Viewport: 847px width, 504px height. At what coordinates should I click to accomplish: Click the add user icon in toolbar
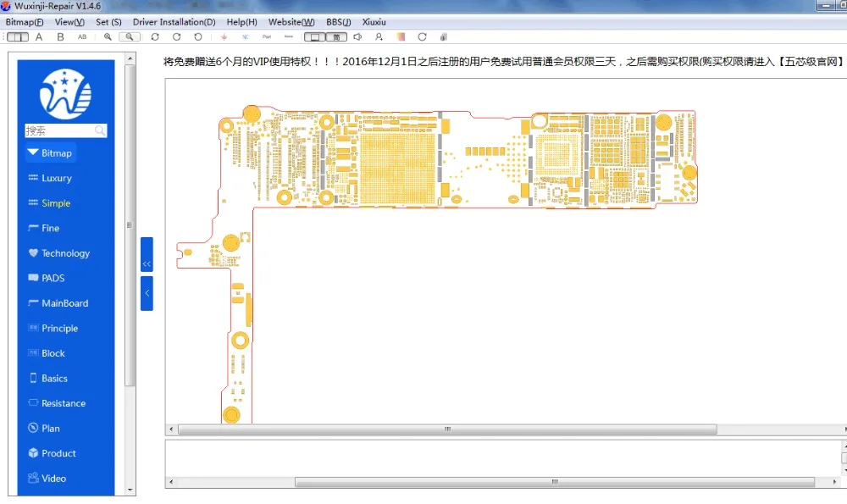379,36
